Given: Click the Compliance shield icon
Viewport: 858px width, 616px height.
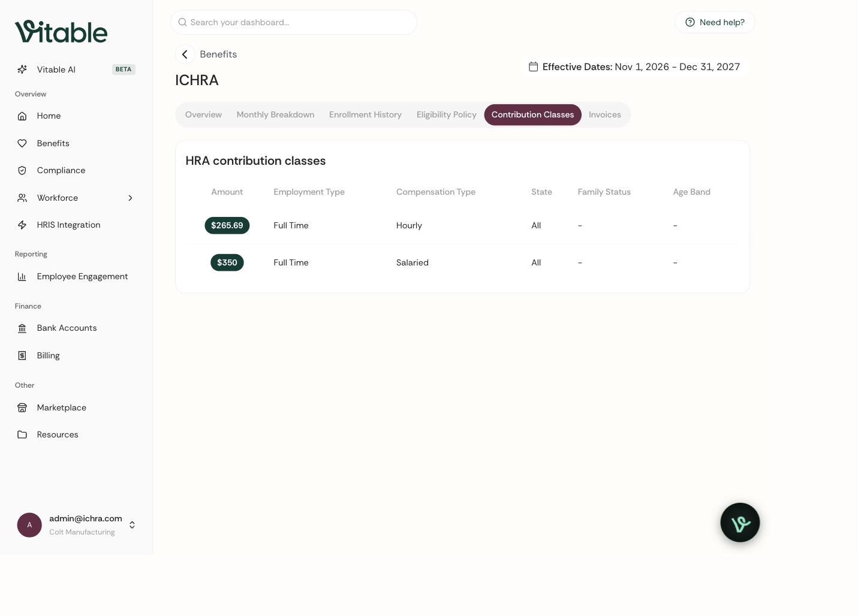Looking at the screenshot, I should click(22, 170).
